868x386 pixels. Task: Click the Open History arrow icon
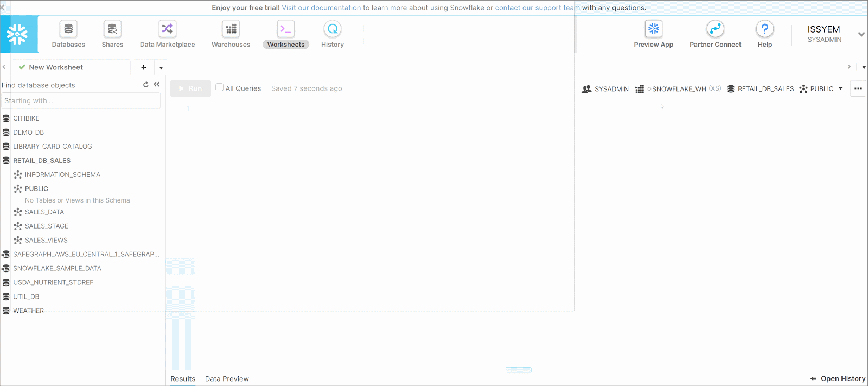(x=813, y=379)
